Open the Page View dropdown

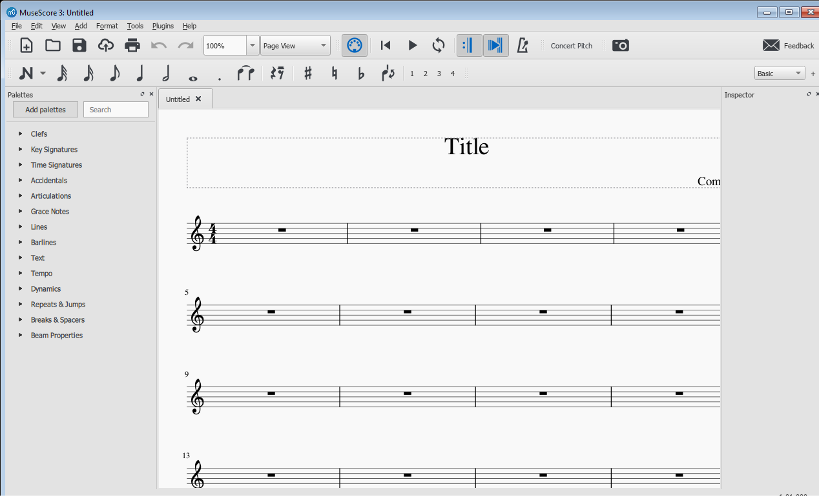(295, 45)
